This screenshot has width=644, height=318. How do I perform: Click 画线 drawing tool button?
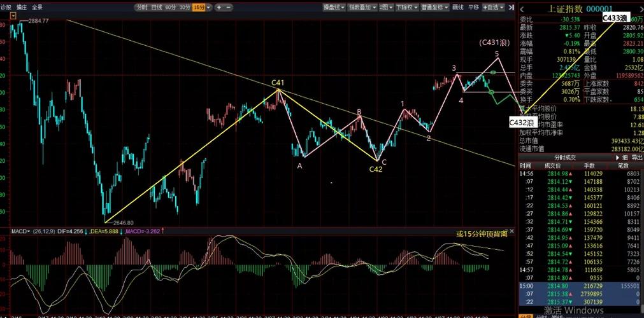coord(458,7)
